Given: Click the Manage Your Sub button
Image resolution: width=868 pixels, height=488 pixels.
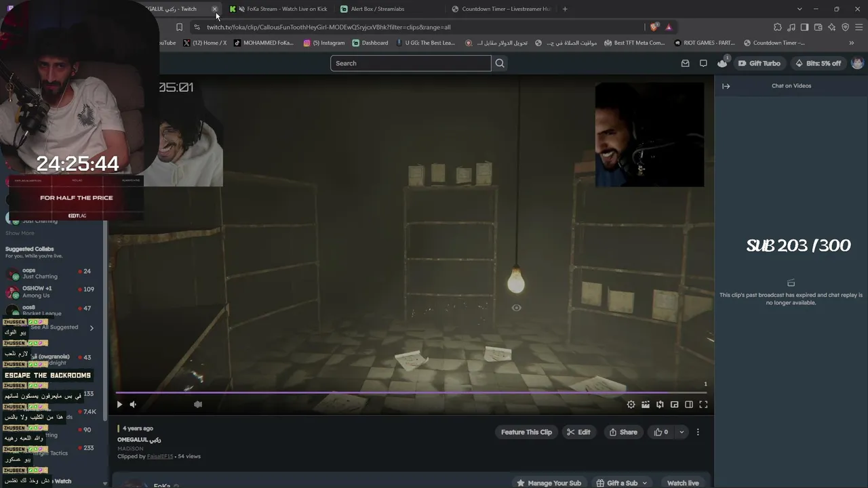Looking at the screenshot, I should (549, 483).
